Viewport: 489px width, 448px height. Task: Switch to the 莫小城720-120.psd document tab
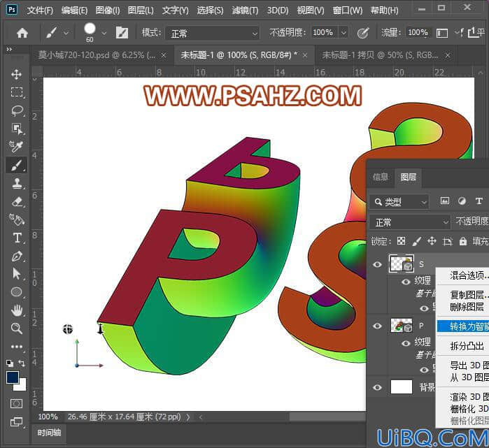[x=97, y=55]
